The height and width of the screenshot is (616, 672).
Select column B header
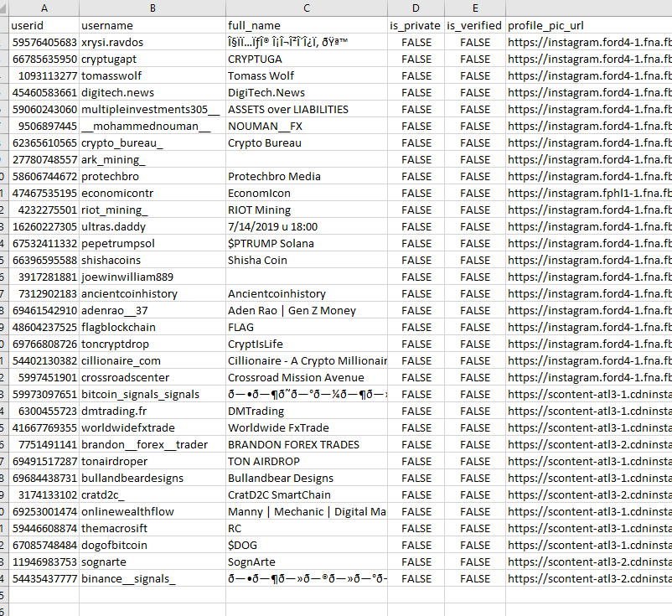(152, 8)
